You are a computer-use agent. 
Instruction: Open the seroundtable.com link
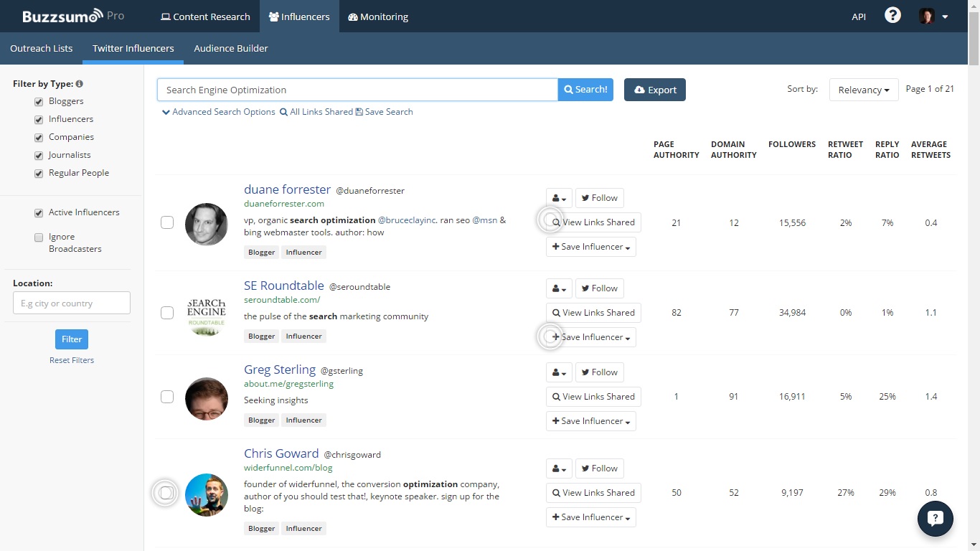(282, 300)
